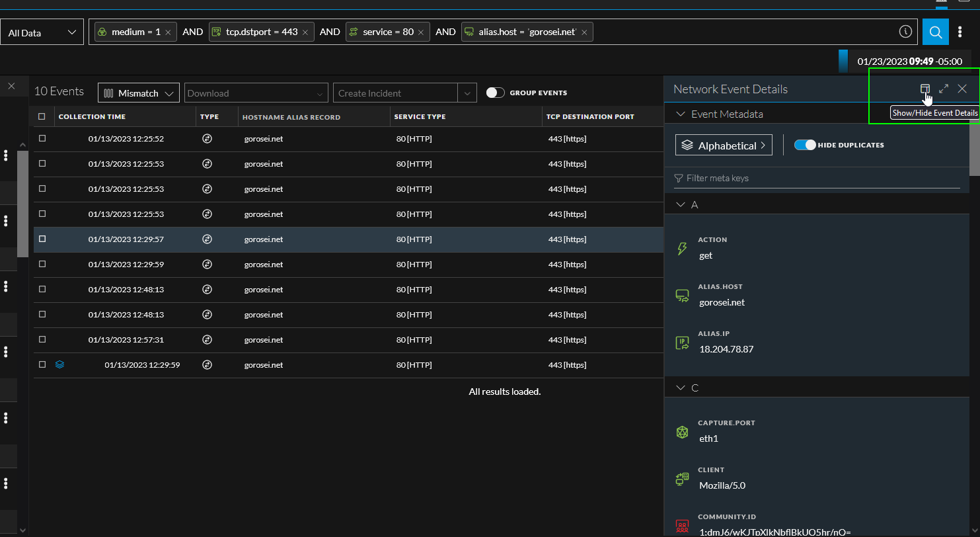980x537 pixels.
Task: Close the Network Event Details panel
Action: point(962,89)
